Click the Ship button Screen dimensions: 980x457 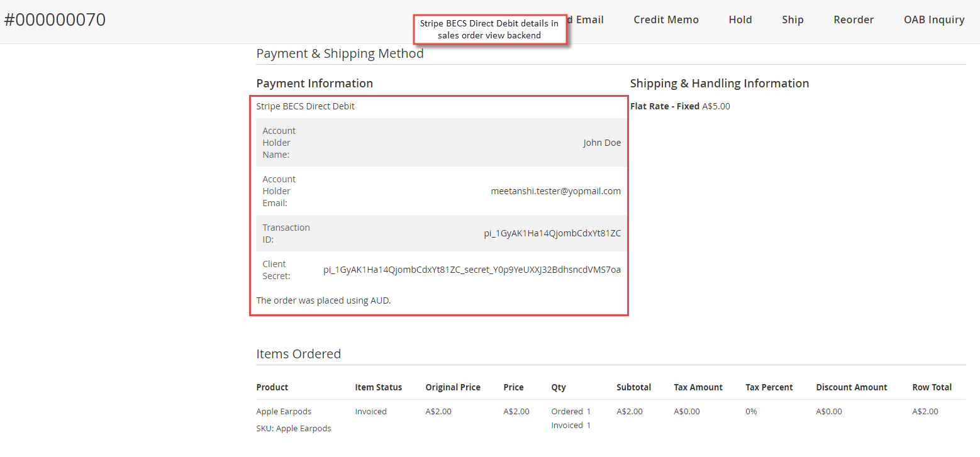pos(792,19)
